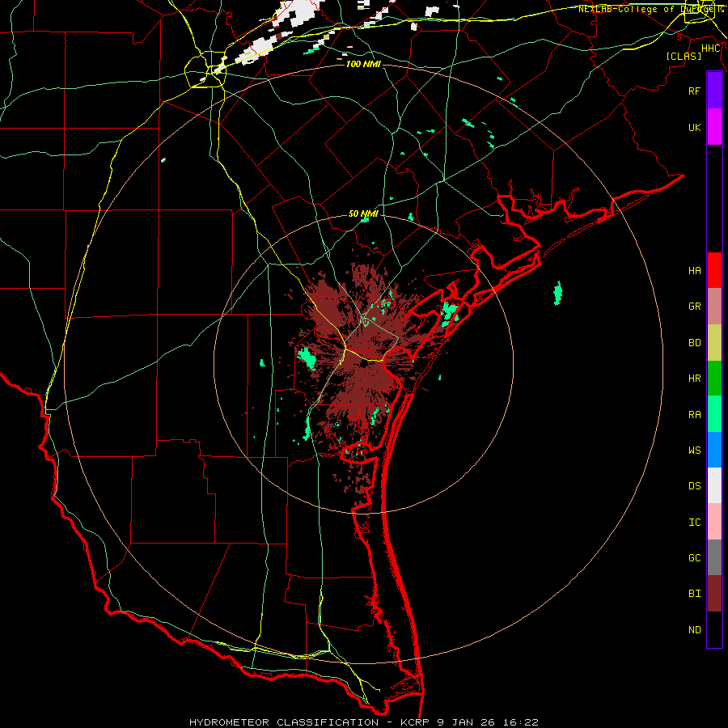Click the UK magenta legend swatch
The image size is (728, 728).
click(x=714, y=127)
